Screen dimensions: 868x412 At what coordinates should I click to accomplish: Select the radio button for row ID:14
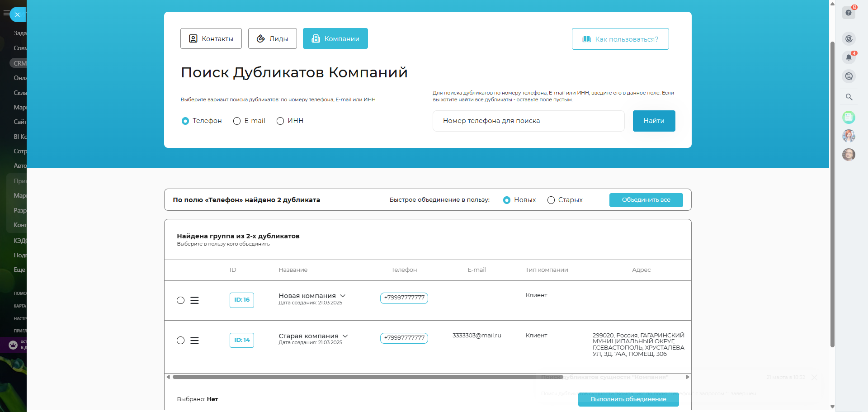(x=180, y=341)
